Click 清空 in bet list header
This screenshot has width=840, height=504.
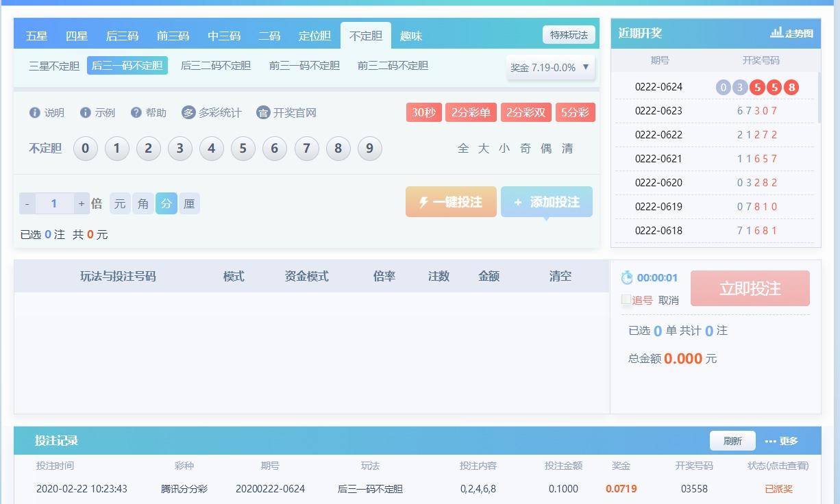(560, 277)
